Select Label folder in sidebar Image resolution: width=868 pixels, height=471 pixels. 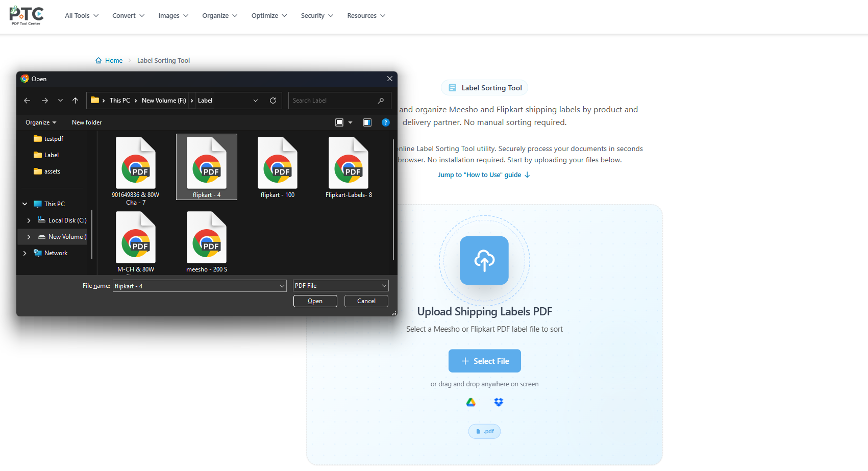pos(46,155)
